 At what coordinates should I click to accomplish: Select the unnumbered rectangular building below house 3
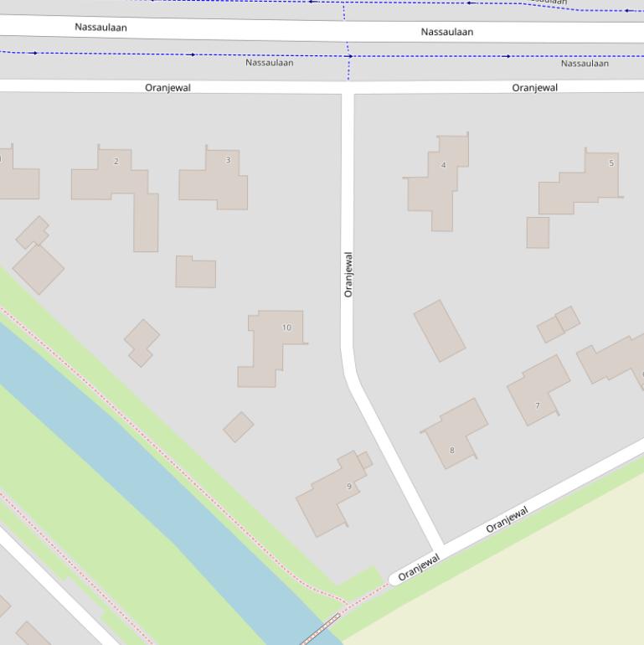click(x=196, y=273)
